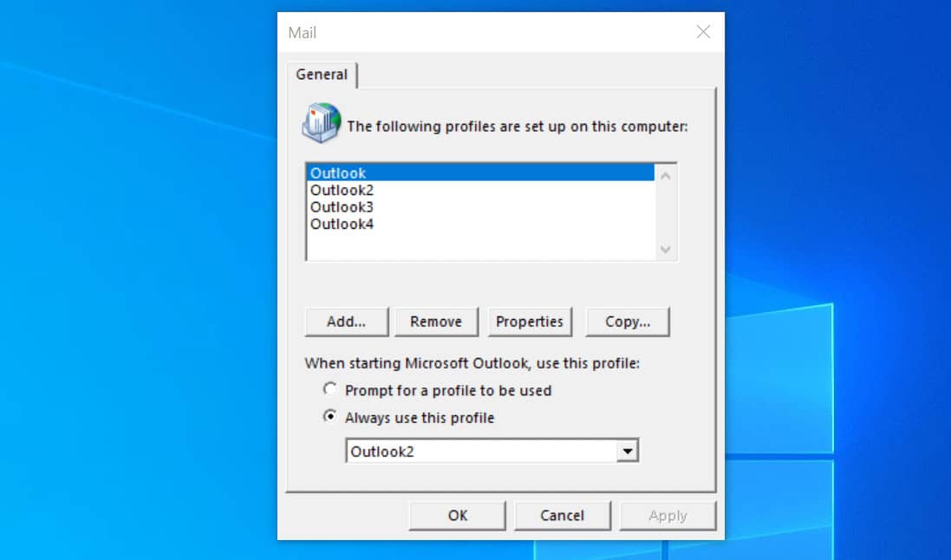Click the profile list scroll up arrow
Image resolution: width=951 pixels, height=560 pixels.
(665, 176)
